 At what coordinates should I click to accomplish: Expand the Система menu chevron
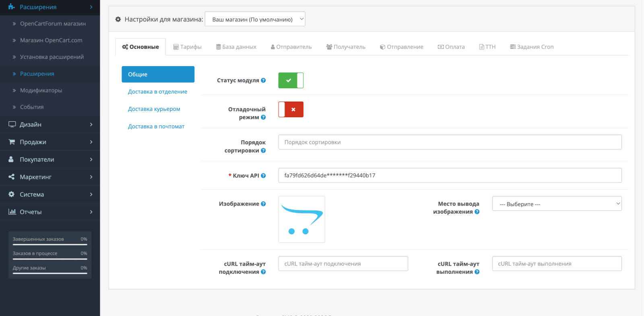(91, 194)
